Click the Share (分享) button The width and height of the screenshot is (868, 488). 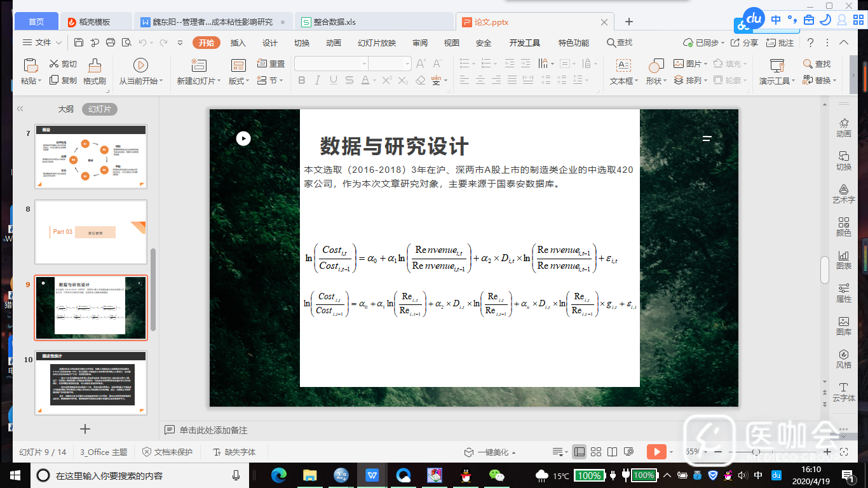(x=744, y=43)
